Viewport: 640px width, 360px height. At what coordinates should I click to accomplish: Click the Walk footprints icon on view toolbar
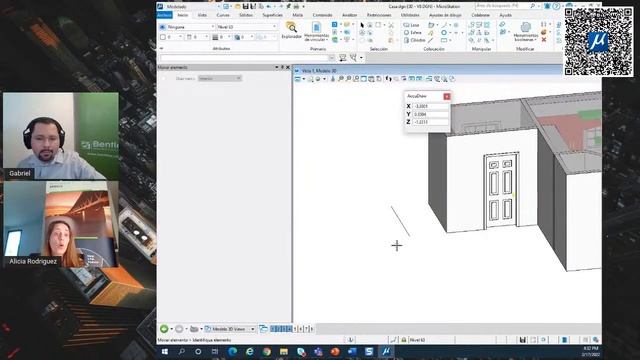coord(388,79)
